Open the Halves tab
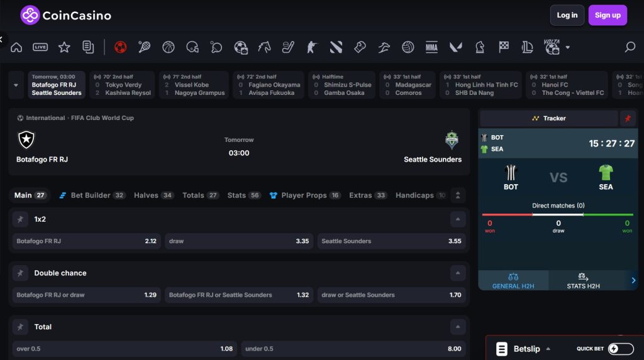Screen dimensions: 644x360 (x=153, y=195)
